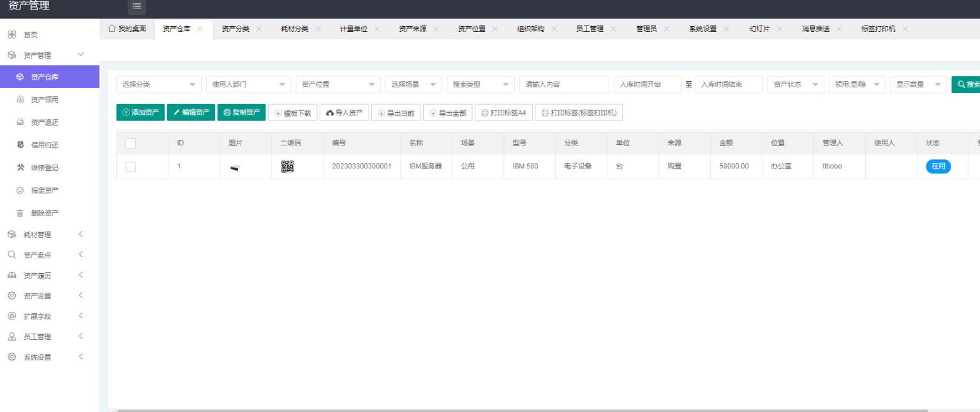This screenshot has width=980, height=412.
Task: Open the 组织架构 tab
Action: click(x=531, y=28)
